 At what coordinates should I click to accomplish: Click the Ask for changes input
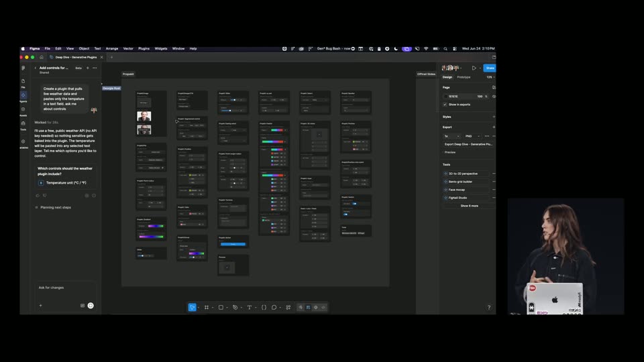66,288
